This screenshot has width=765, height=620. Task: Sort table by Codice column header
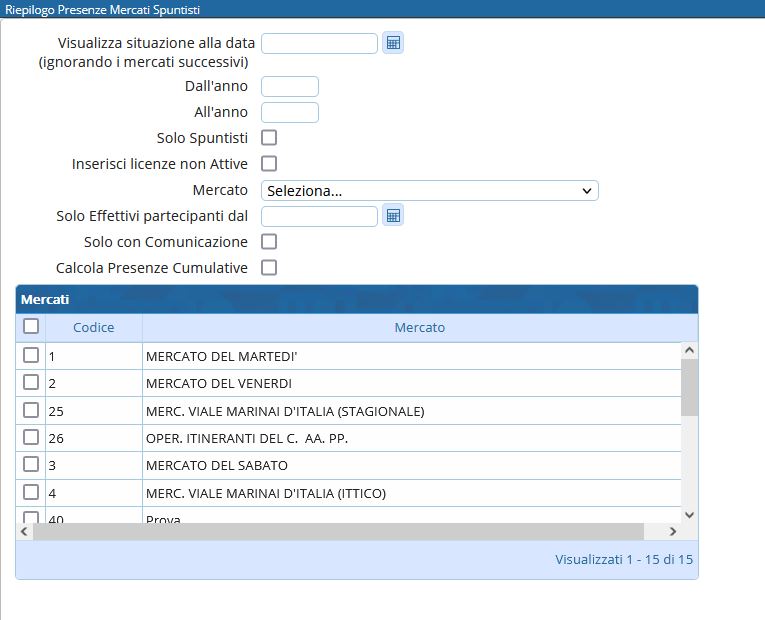pos(93,328)
